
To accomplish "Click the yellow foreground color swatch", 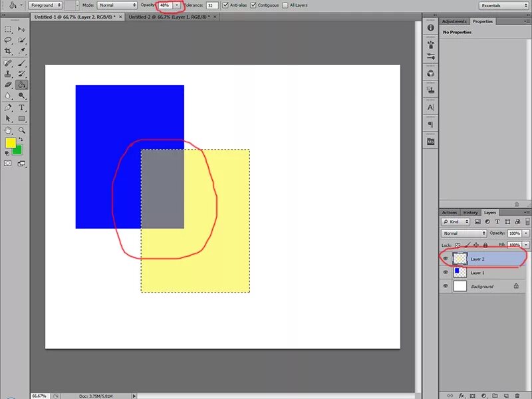I will [11, 143].
